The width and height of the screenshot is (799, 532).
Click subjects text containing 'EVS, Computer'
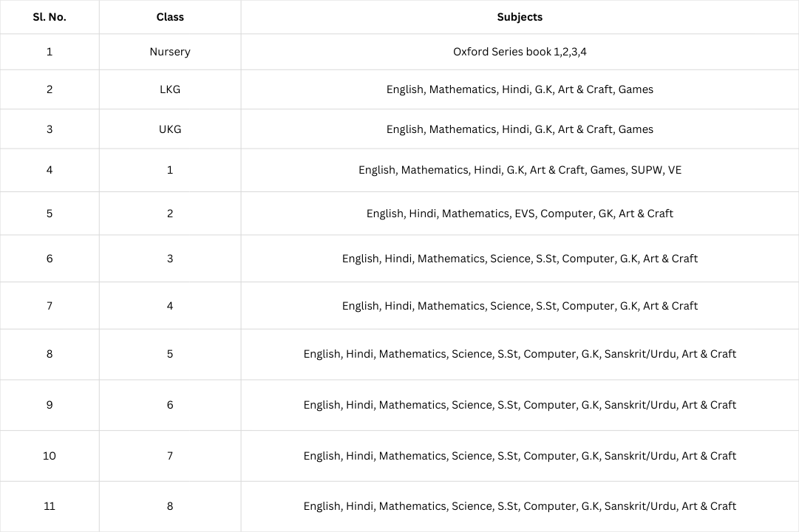[x=520, y=214]
